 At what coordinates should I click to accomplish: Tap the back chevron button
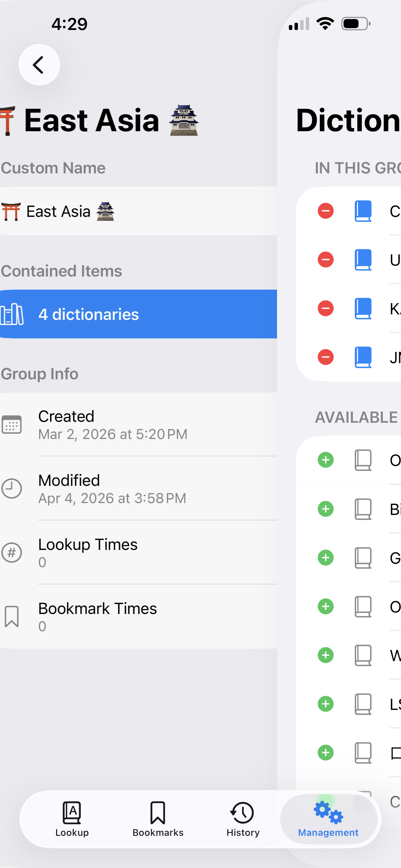[x=39, y=65]
